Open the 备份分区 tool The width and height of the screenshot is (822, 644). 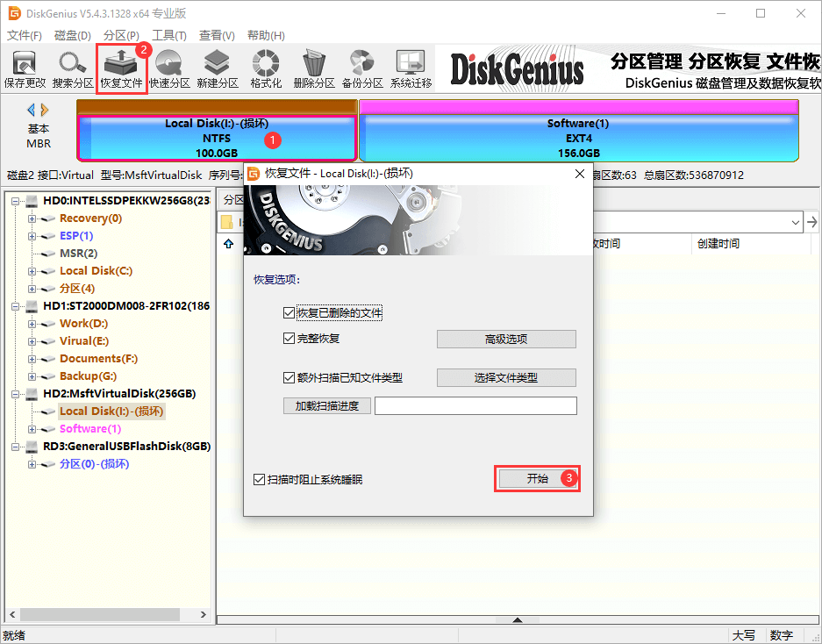362,69
